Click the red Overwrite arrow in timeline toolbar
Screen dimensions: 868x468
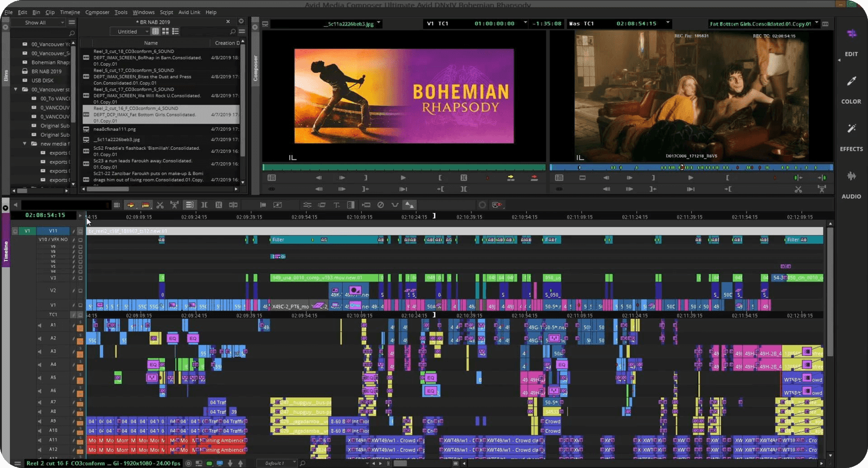click(x=145, y=205)
